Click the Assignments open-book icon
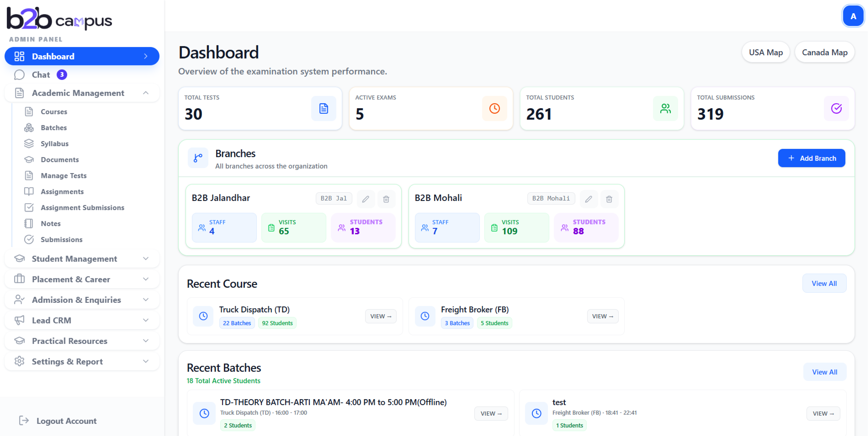The width and height of the screenshot is (868, 436). pos(29,191)
